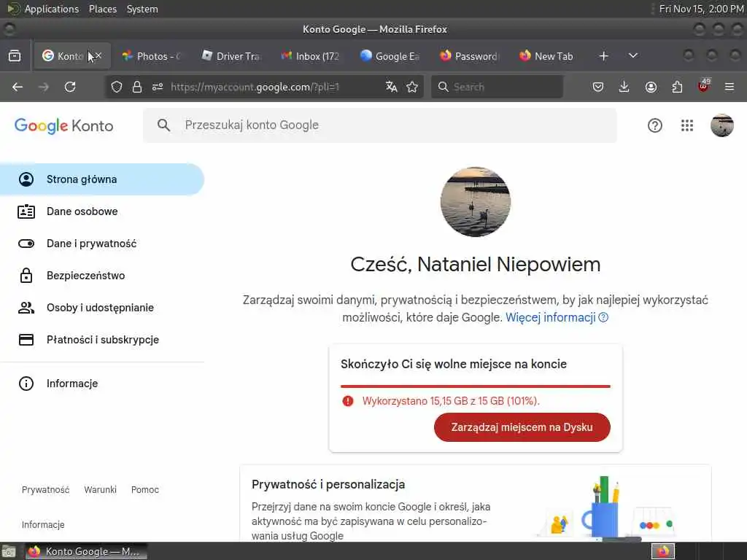Open Bezpieczeństwo section

[x=102, y=276]
